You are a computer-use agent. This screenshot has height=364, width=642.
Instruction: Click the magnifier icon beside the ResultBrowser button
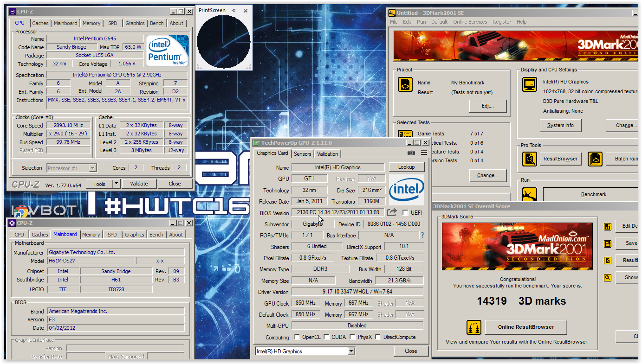530,159
